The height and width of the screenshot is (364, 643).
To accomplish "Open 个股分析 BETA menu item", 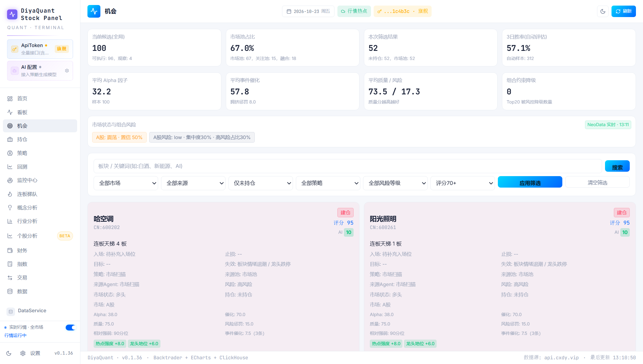I will (x=40, y=236).
